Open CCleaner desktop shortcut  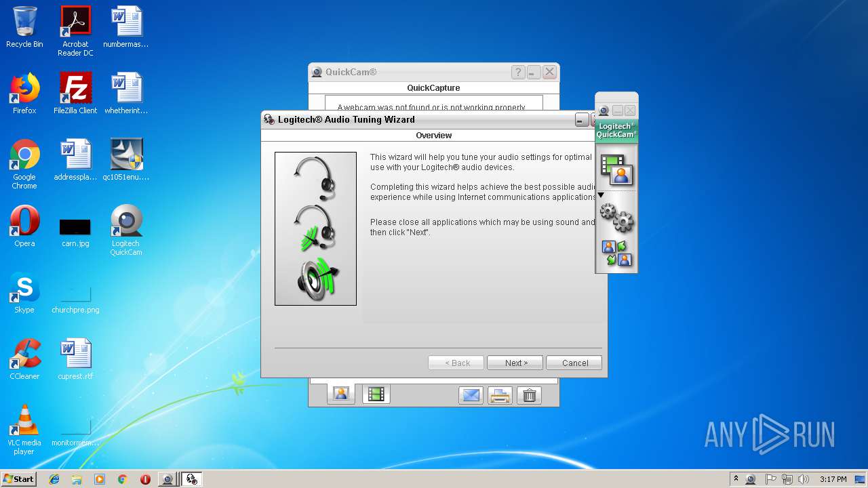click(x=24, y=359)
